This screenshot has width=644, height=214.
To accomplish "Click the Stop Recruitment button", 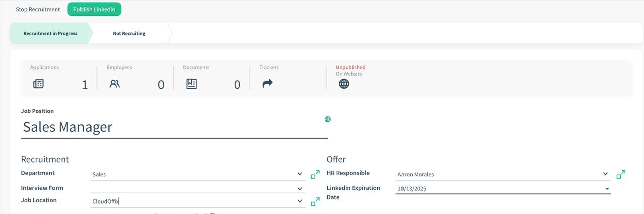I will point(38,9).
